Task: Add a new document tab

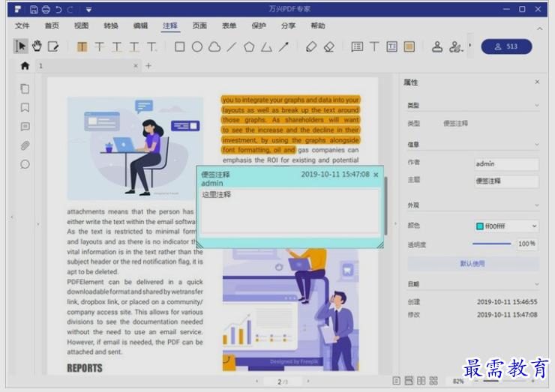Action: pos(148,66)
